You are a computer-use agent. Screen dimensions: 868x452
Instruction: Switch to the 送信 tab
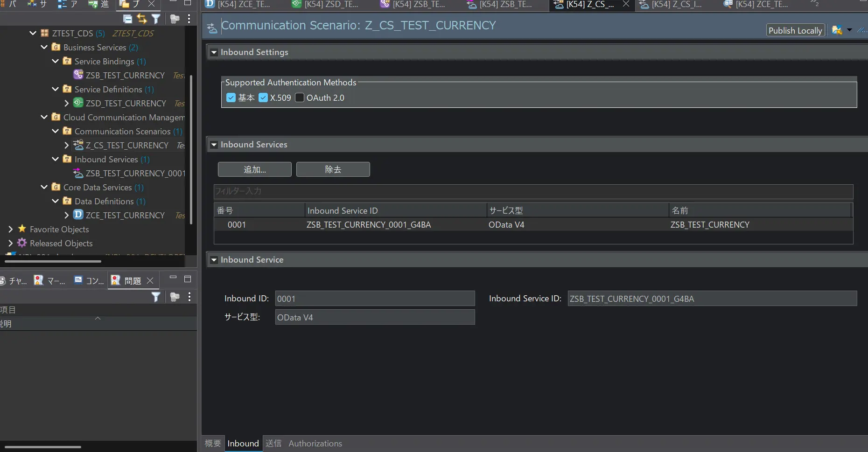click(273, 443)
